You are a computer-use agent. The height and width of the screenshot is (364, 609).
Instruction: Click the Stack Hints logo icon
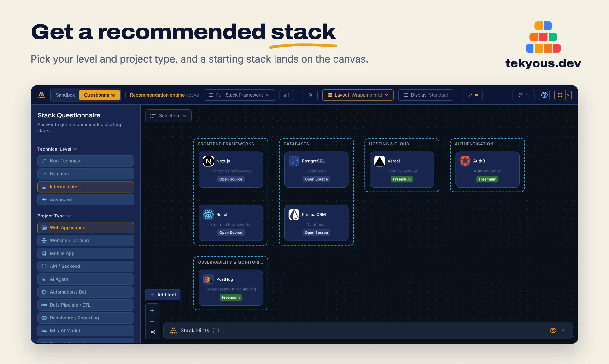[174, 330]
